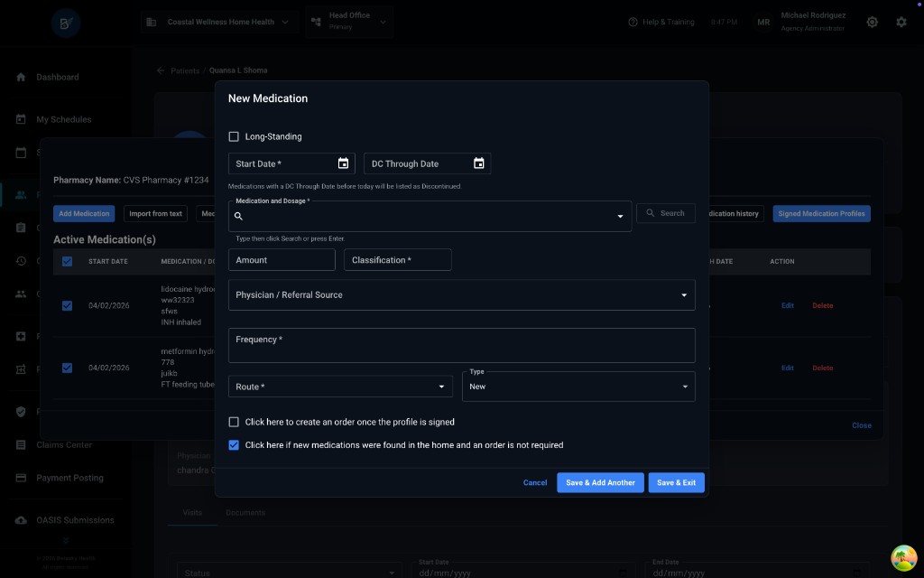Click the back arrow beside Patients breadcrumb
924x578 pixels.
pyautogui.click(x=161, y=70)
